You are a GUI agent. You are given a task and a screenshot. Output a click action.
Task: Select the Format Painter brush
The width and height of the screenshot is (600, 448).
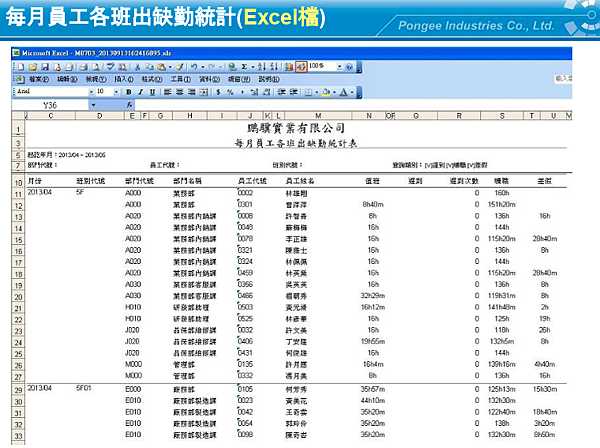(x=179, y=67)
